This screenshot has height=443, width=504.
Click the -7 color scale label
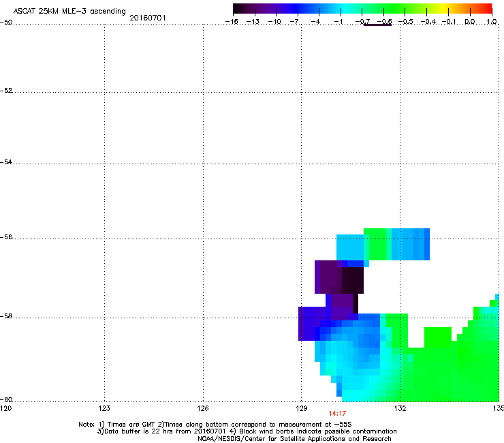(x=296, y=22)
